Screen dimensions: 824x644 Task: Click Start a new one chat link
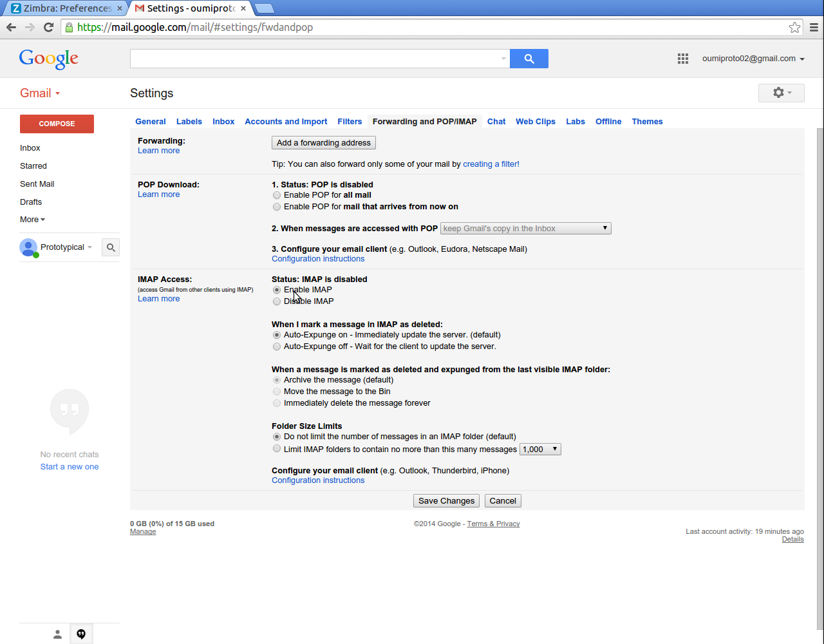pyautogui.click(x=70, y=467)
